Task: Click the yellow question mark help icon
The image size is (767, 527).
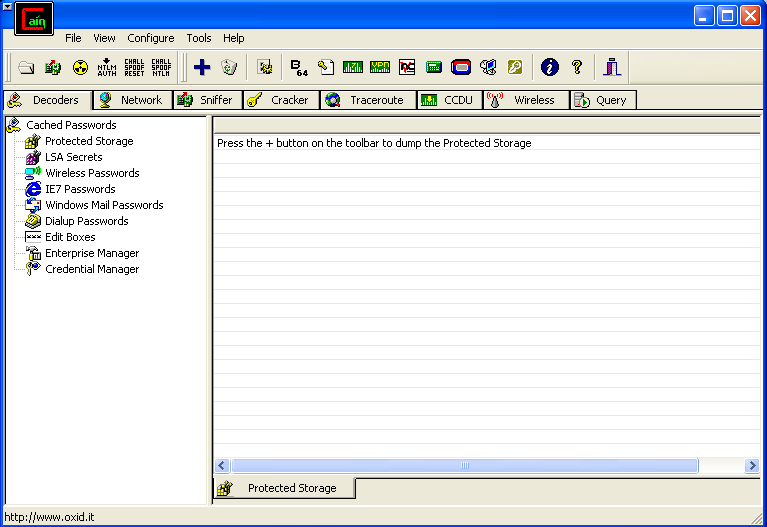Action: (577, 67)
